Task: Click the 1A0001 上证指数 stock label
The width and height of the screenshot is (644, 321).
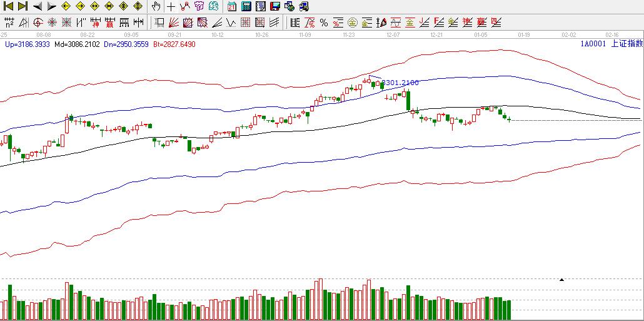Action: point(611,44)
